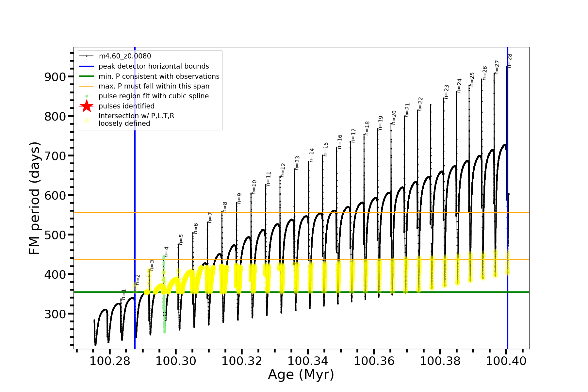Click the orange line legend swatch
The height and width of the screenshot is (392, 588).
click(87, 86)
